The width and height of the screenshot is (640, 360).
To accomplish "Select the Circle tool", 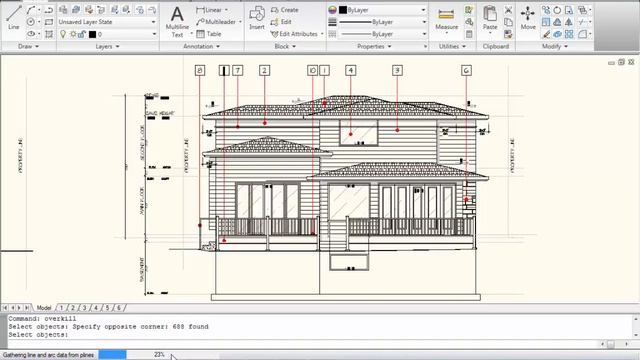I will pyautogui.click(x=31, y=22).
